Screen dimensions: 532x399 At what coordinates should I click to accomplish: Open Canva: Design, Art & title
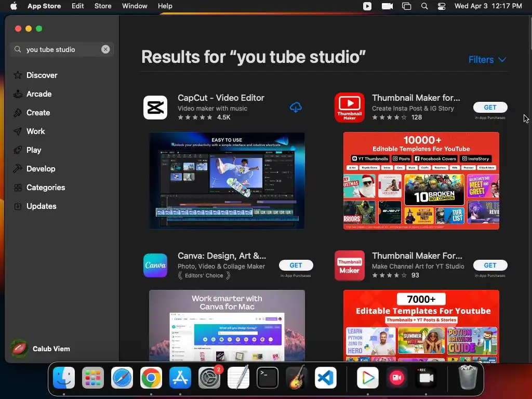(x=222, y=256)
